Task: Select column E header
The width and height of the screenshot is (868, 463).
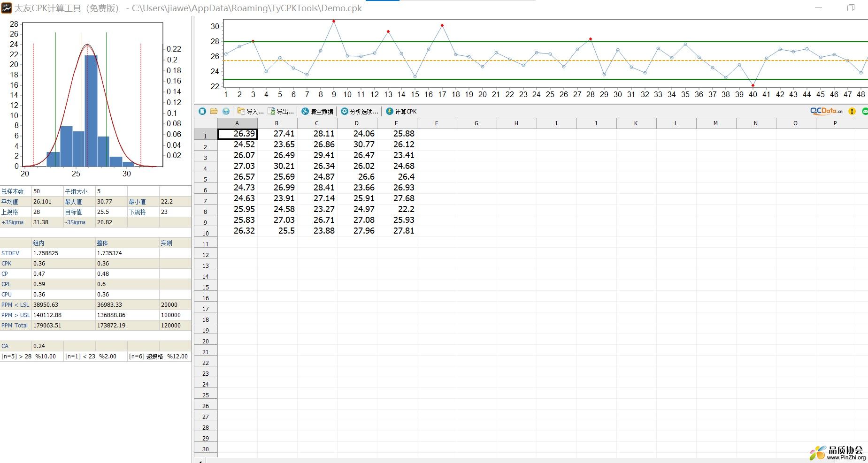Action: coord(397,123)
